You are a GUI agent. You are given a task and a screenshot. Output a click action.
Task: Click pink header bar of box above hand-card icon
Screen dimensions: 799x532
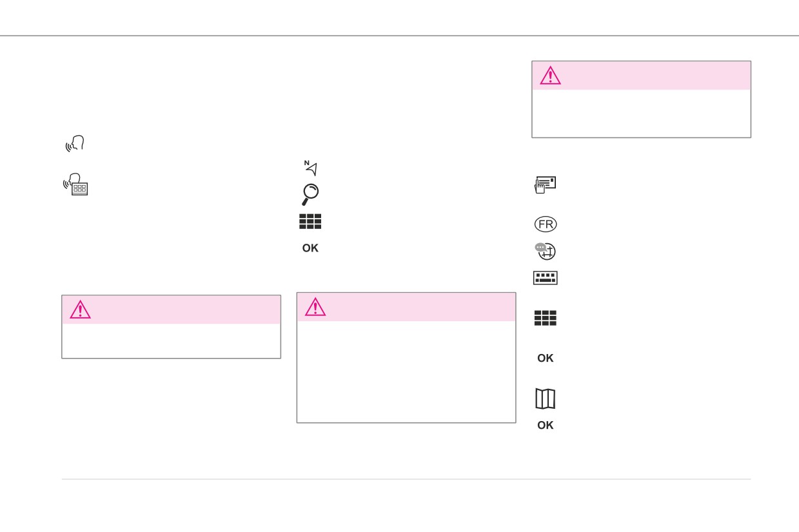641,75
